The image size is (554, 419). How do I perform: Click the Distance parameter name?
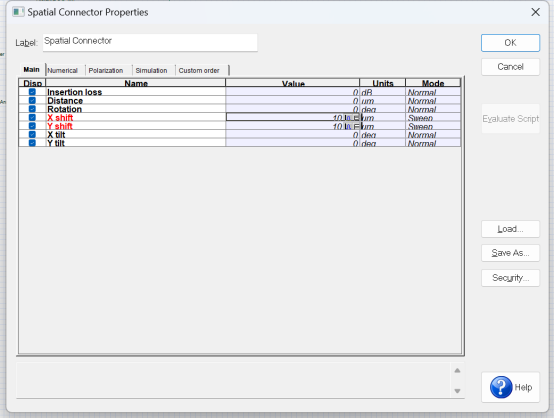tap(65, 101)
